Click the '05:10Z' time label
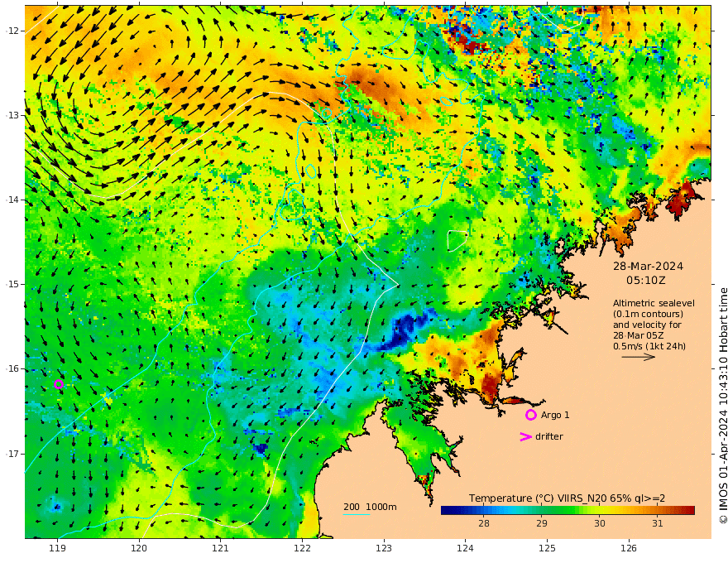 click(646, 281)
